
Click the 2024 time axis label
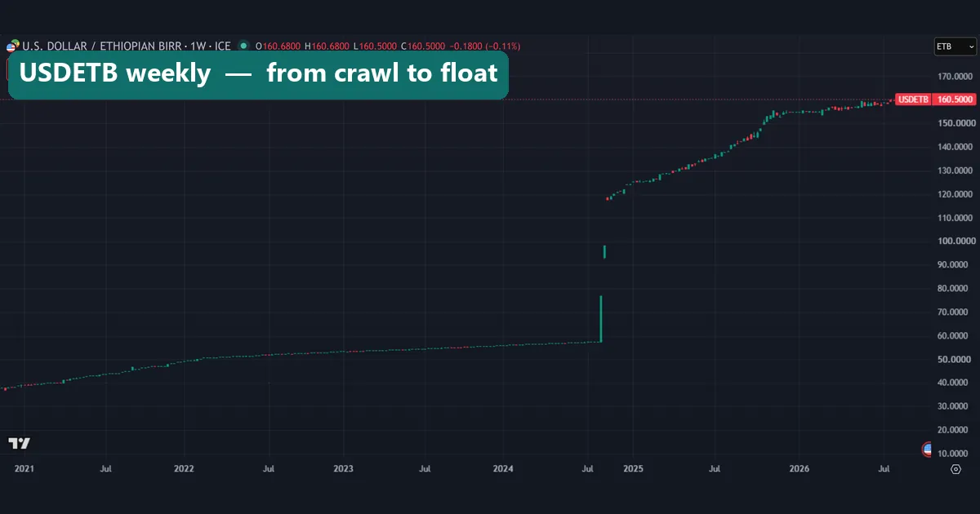pyautogui.click(x=504, y=469)
